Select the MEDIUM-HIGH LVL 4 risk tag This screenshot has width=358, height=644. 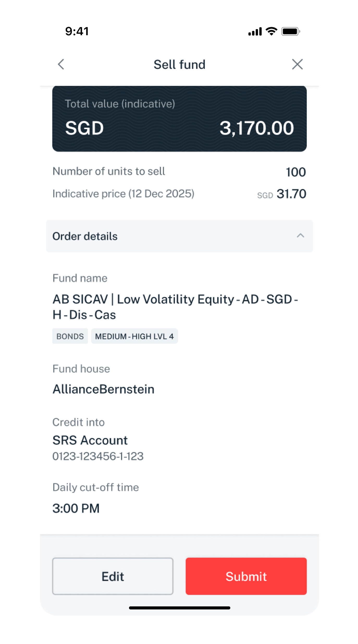coord(134,336)
